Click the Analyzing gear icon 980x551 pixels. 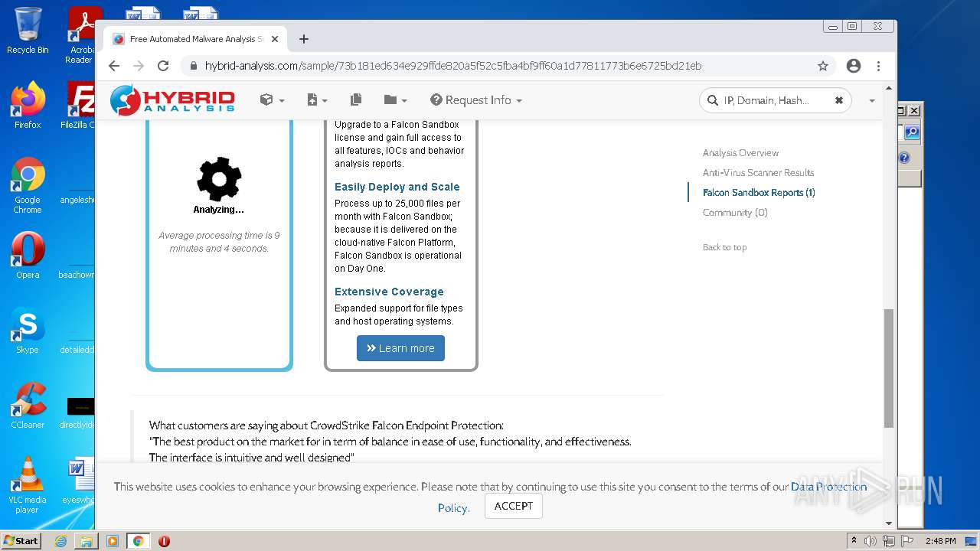[x=219, y=179]
